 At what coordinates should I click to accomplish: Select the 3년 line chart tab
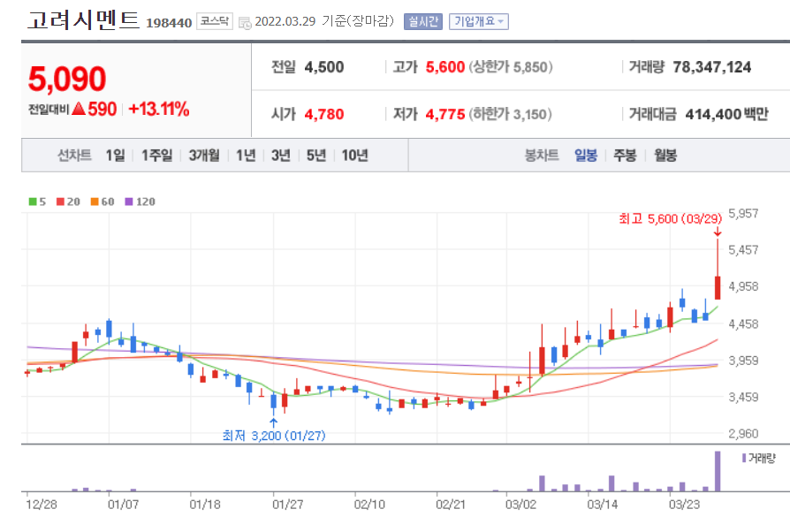click(281, 156)
